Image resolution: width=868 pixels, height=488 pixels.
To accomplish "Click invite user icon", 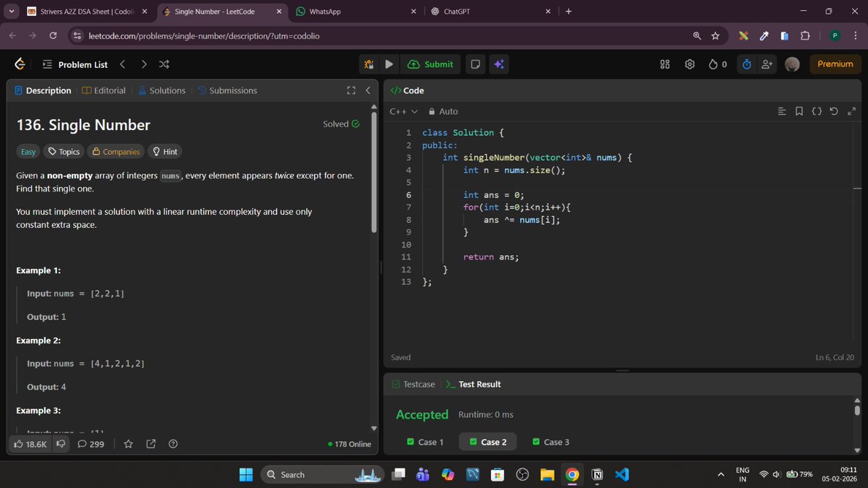I will click(x=767, y=64).
